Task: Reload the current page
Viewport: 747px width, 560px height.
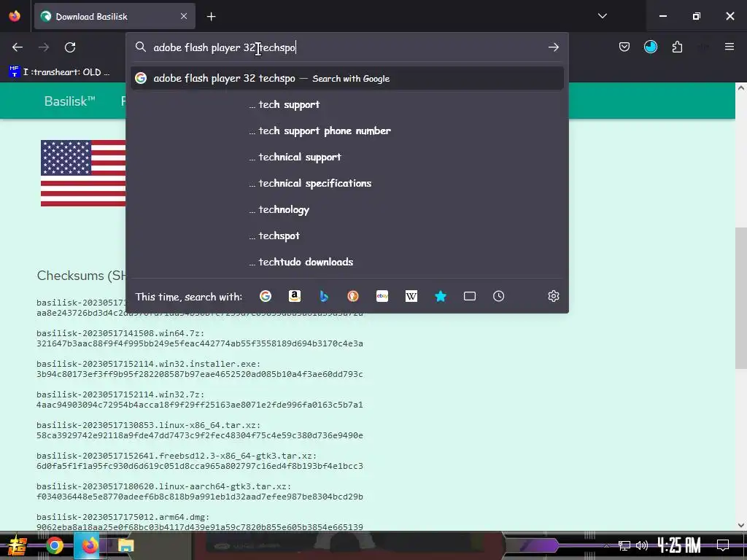Action: [70, 47]
